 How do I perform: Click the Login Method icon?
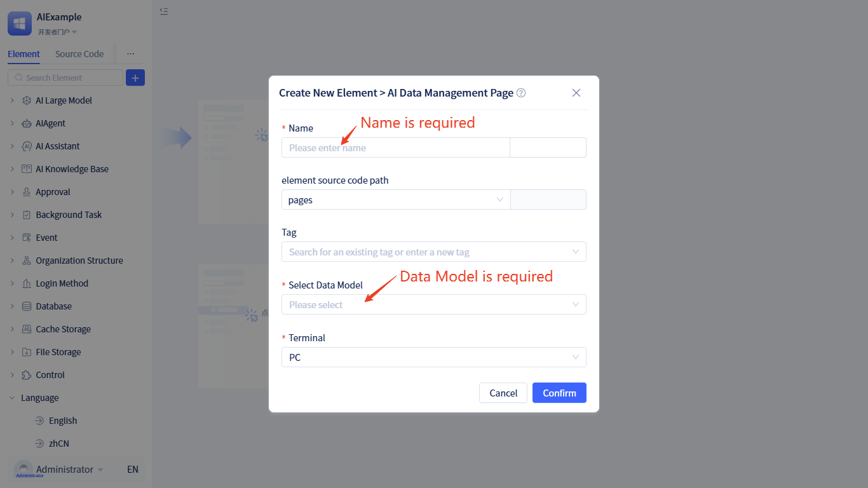[x=27, y=283]
